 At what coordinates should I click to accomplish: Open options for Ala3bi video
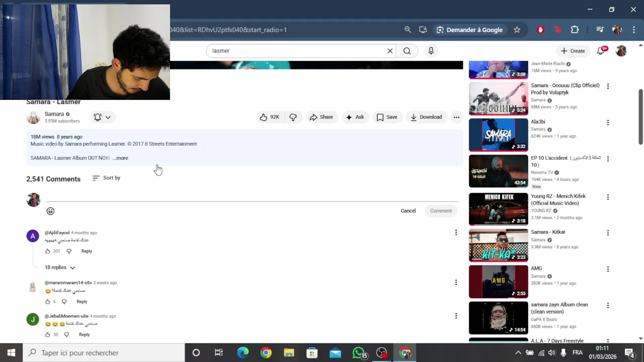click(x=608, y=122)
